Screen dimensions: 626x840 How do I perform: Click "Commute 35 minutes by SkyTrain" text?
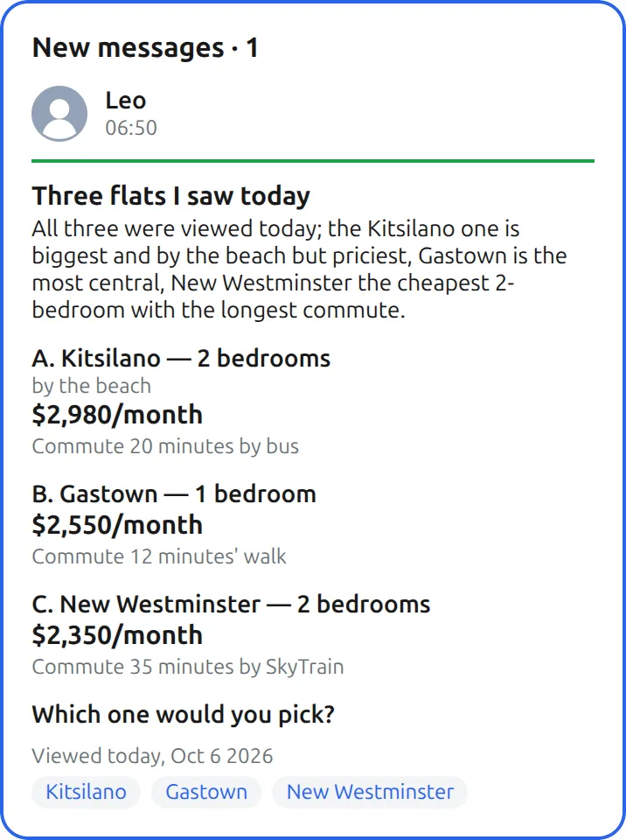(x=188, y=667)
